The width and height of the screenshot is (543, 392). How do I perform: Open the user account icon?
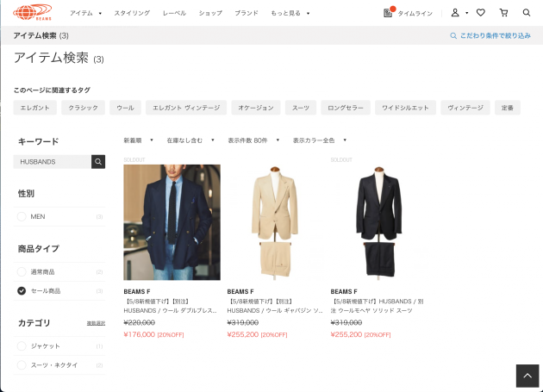[455, 13]
